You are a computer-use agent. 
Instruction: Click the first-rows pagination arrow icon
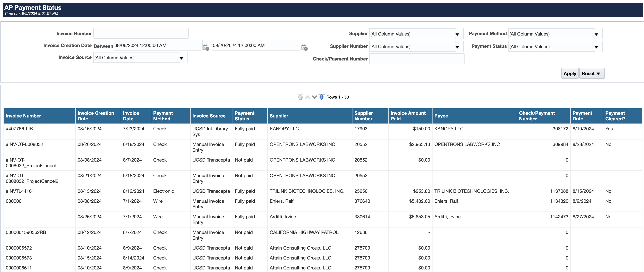(300, 97)
